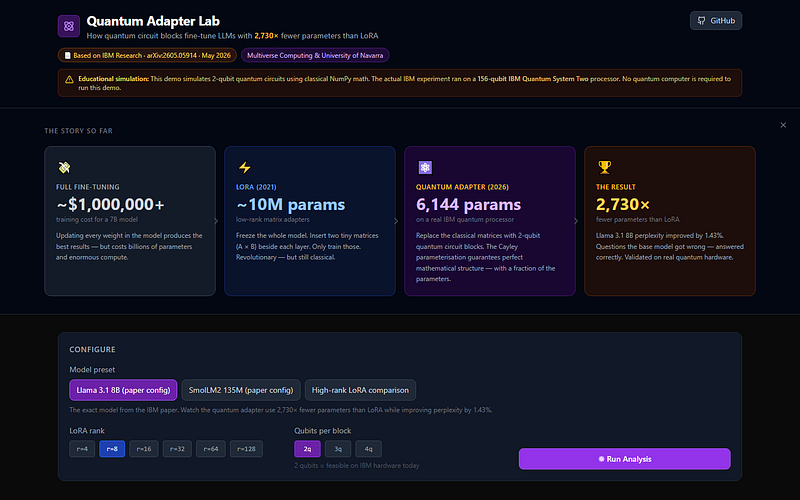
Task: Click the Qubits per block label
Action: (x=322, y=431)
